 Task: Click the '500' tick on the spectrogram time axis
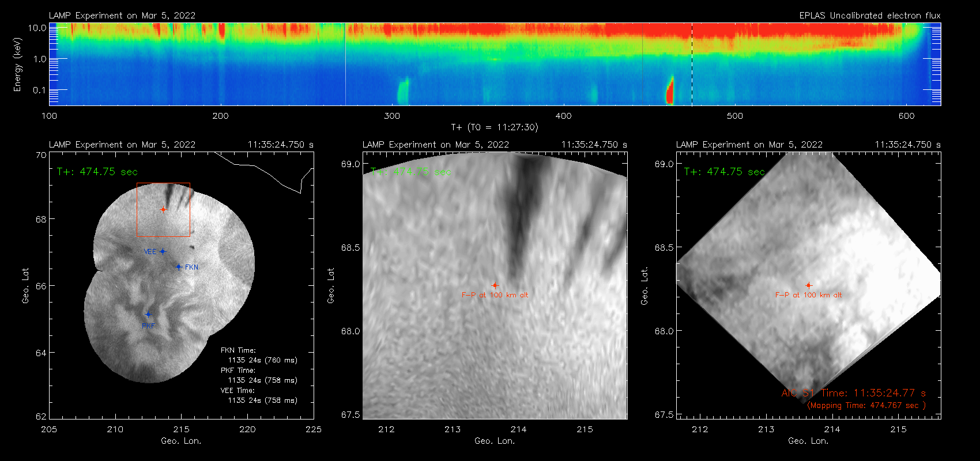coord(735,116)
